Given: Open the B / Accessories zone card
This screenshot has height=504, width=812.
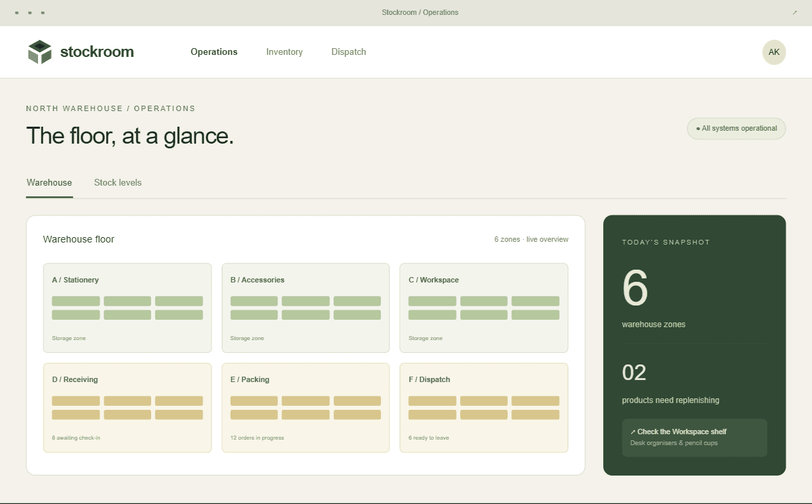Looking at the screenshot, I should (306, 308).
